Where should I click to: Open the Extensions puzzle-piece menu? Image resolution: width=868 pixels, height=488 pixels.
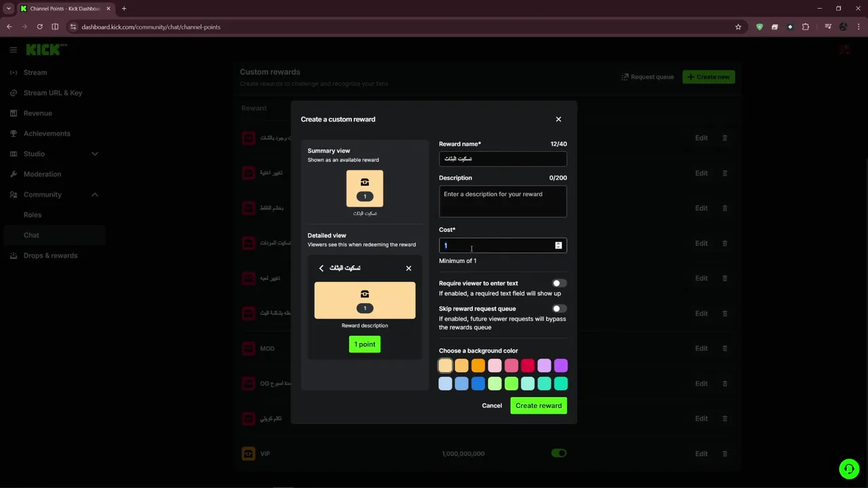point(806,27)
